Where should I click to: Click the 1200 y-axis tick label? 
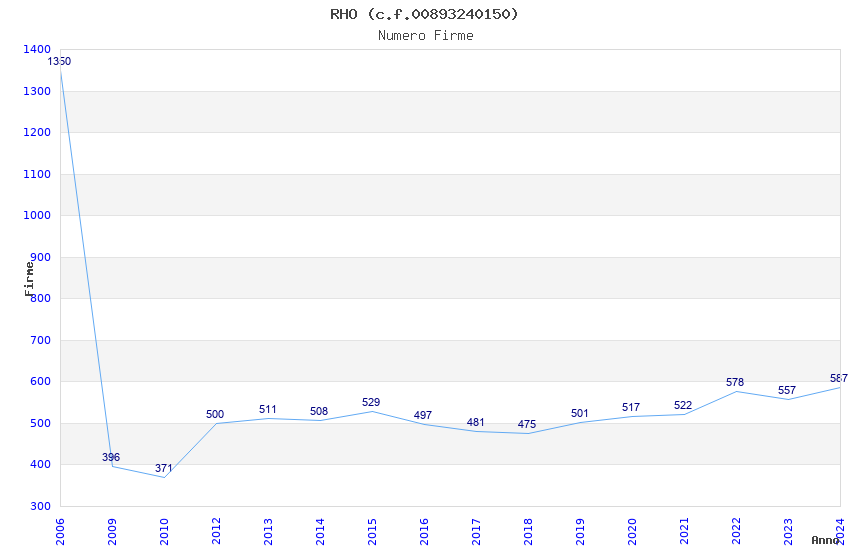(37, 132)
